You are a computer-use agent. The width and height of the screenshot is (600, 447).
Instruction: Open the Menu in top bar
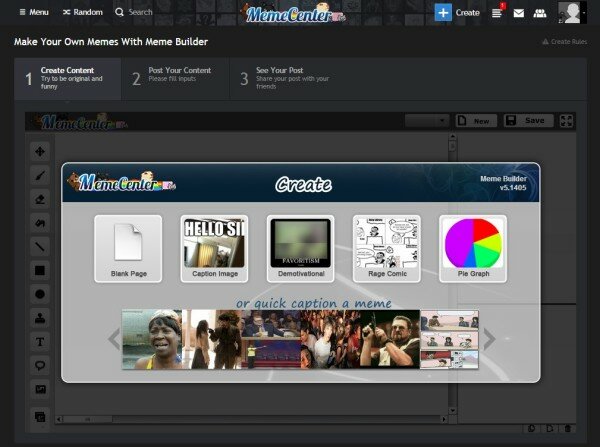[34, 12]
